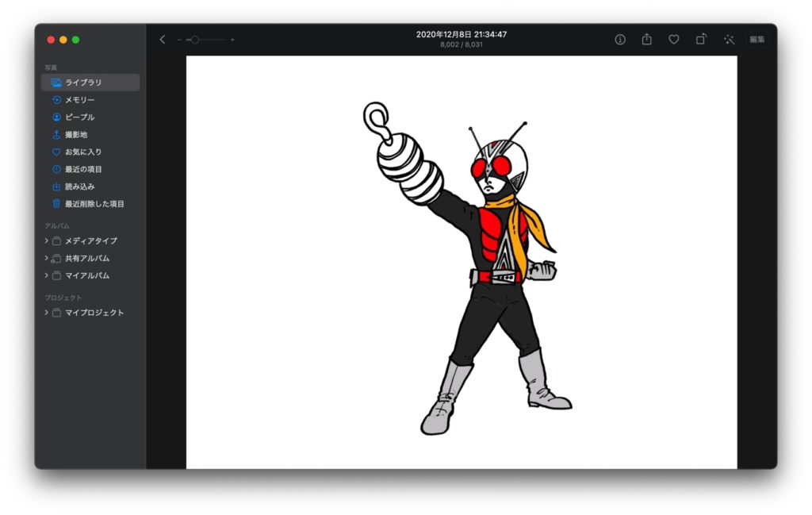The image size is (812, 515).
Task: Select the 共有アルバム album row
Action: (x=90, y=258)
